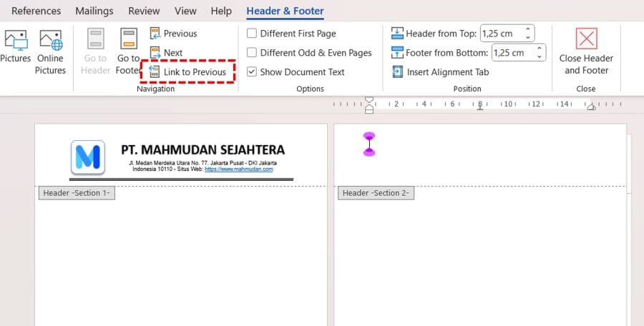
Task: Switch to the Mailings tab
Action: tap(94, 11)
